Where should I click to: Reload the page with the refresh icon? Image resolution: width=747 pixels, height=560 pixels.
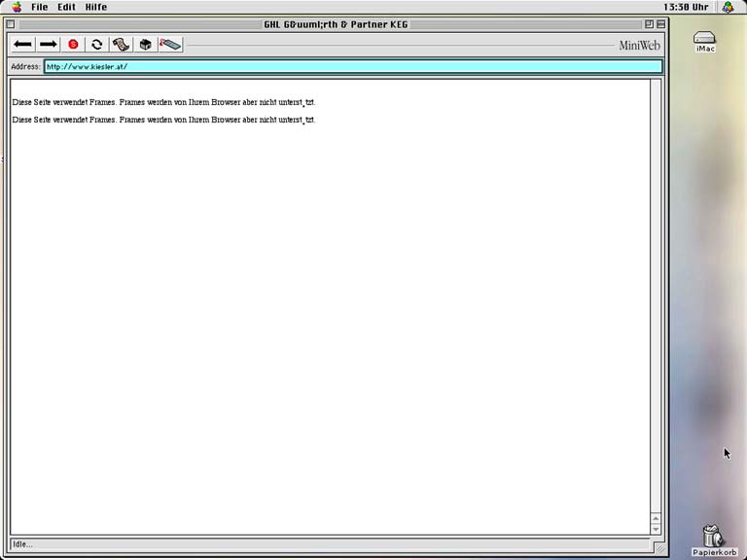[x=97, y=45]
